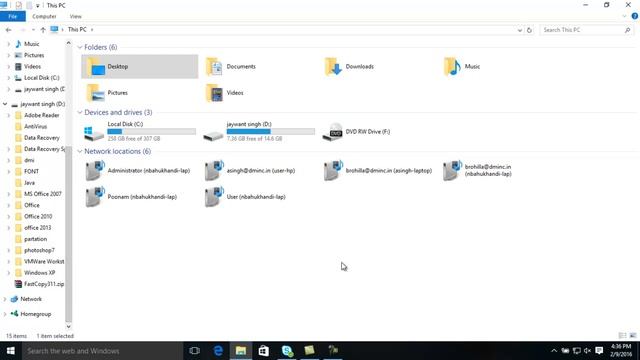This screenshot has width=640, height=360.
Task: Open the Music folder in Folders group
Action: coord(452,67)
